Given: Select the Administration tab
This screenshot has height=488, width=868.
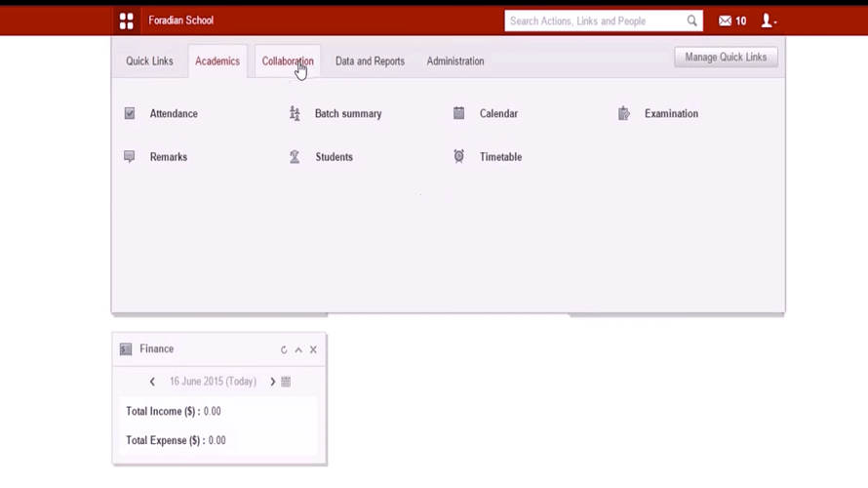Looking at the screenshot, I should pos(454,61).
